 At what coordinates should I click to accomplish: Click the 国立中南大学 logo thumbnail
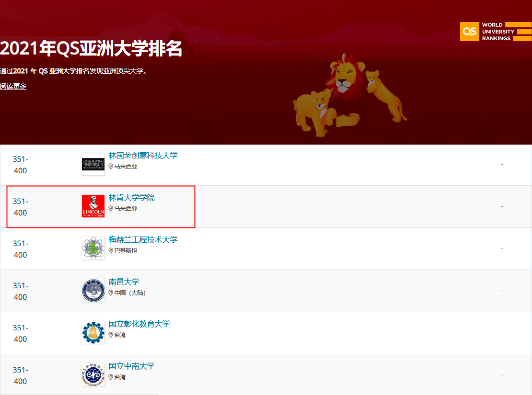coord(93,375)
